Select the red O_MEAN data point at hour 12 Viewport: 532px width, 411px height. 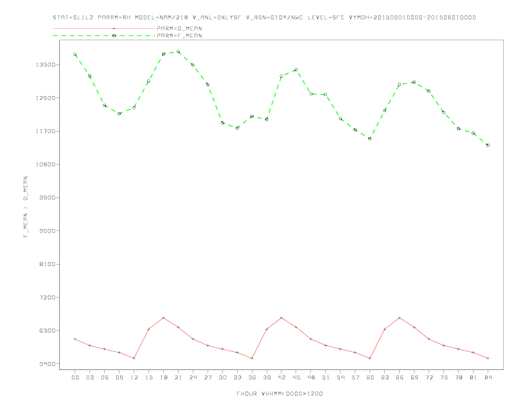(x=134, y=358)
